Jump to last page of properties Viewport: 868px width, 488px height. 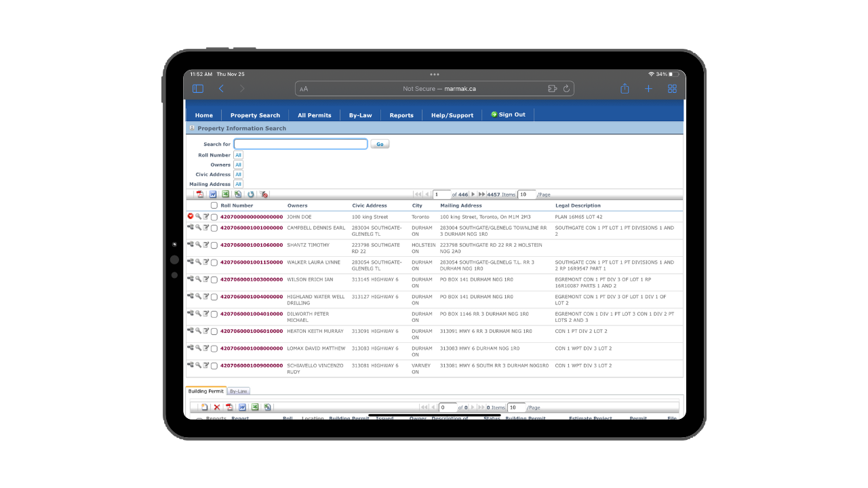[x=482, y=195]
